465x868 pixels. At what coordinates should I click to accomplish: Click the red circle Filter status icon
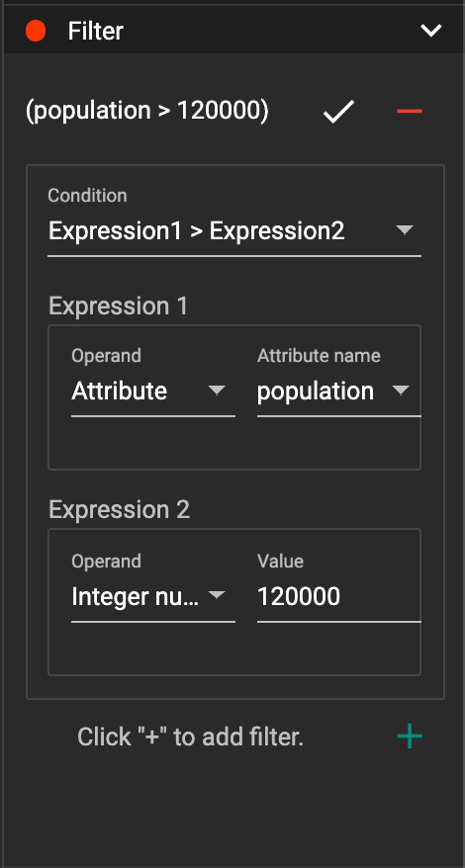tap(36, 31)
